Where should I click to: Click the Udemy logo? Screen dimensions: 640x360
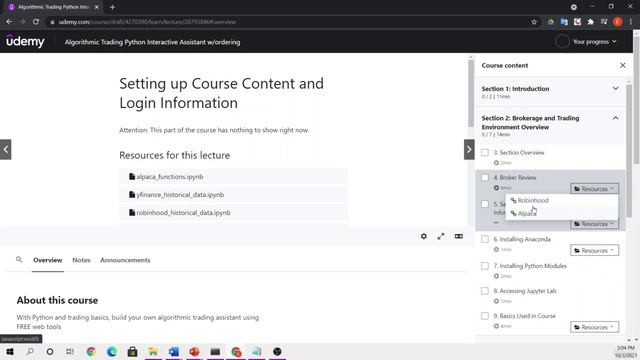pyautogui.click(x=25, y=41)
